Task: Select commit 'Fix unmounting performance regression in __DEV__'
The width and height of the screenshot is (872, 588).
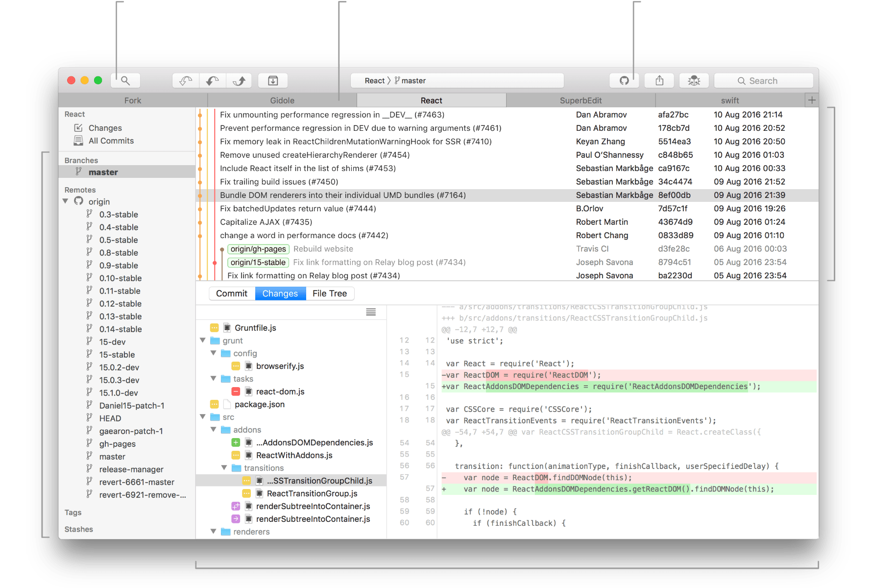Action: point(507,115)
